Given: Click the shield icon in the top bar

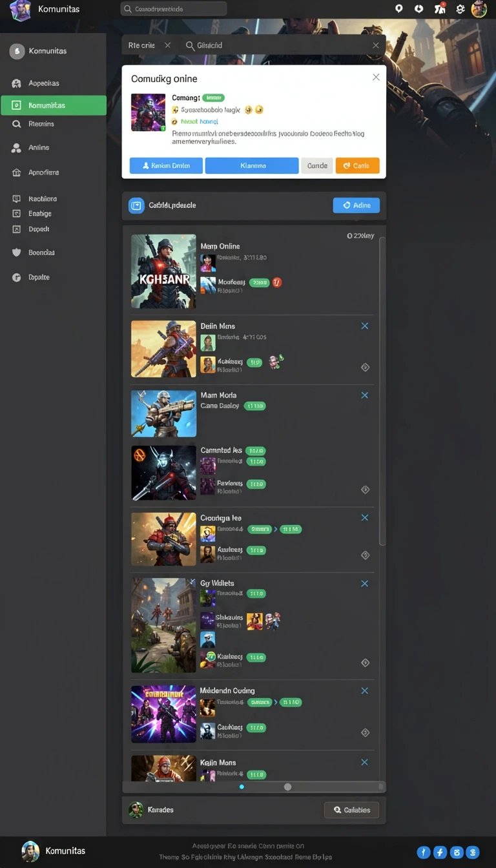Looking at the screenshot, I should click(419, 9).
